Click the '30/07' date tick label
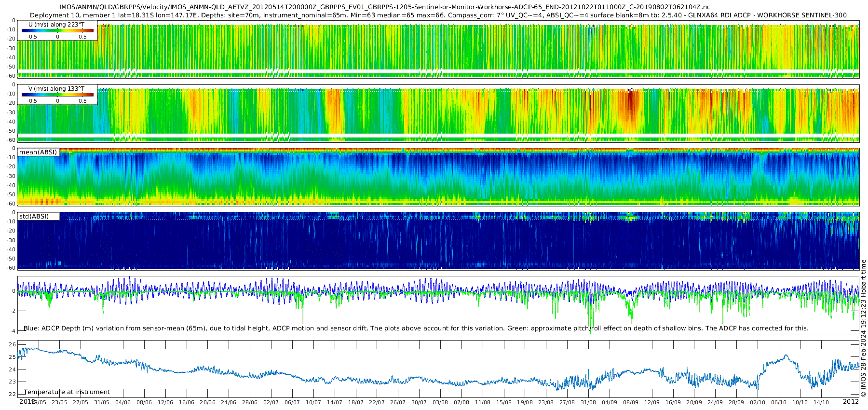 tap(419, 402)
